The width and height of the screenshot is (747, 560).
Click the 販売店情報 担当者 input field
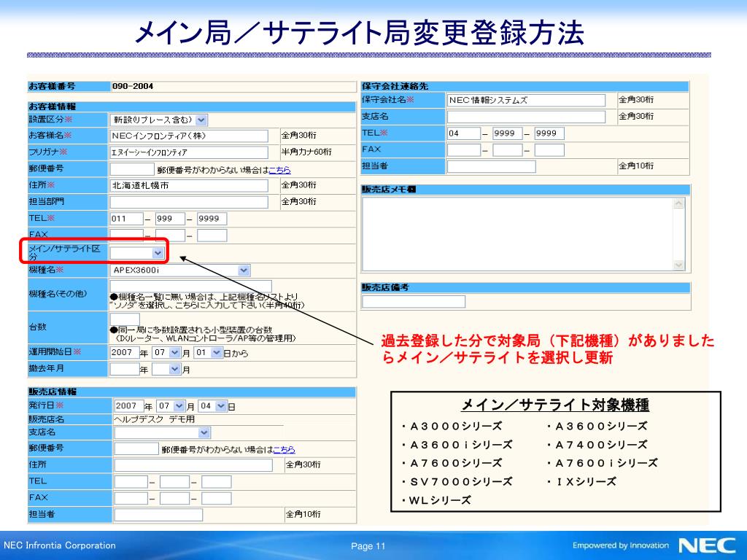point(158,515)
